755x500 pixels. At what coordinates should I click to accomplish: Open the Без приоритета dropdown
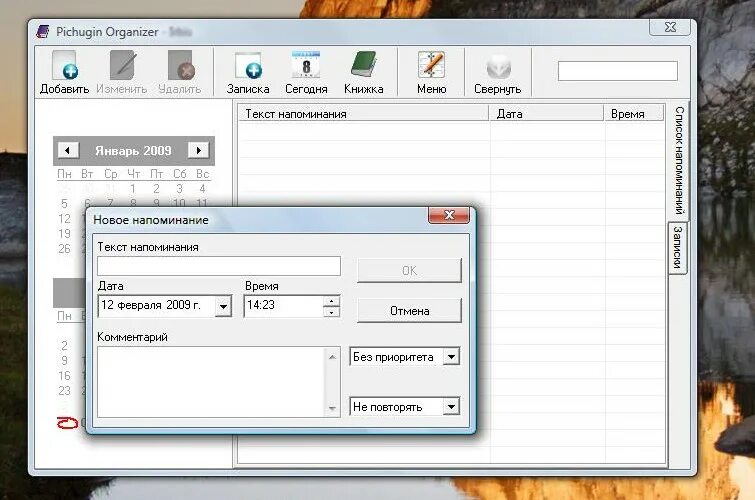pos(451,357)
